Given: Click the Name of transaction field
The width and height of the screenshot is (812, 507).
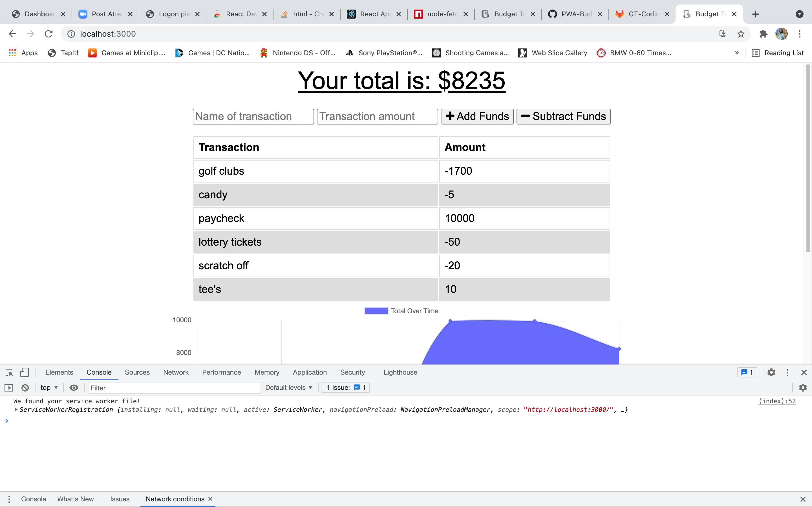Looking at the screenshot, I should pos(253,116).
